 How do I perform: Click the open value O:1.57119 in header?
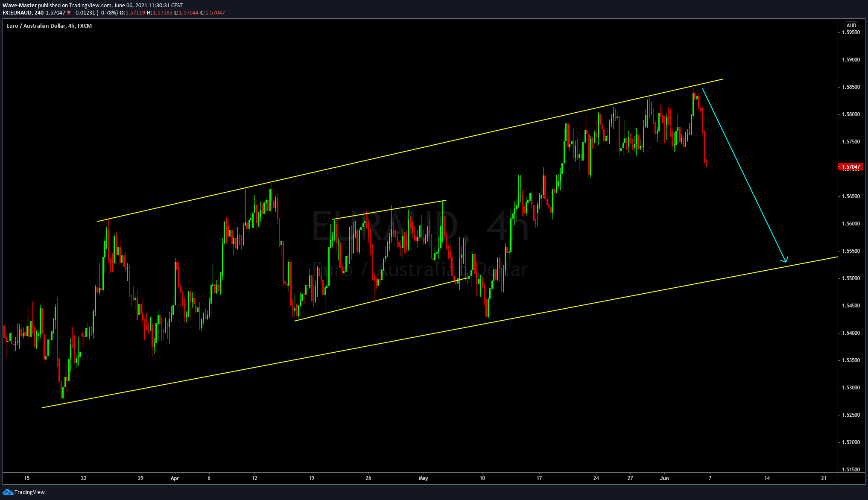[132, 13]
